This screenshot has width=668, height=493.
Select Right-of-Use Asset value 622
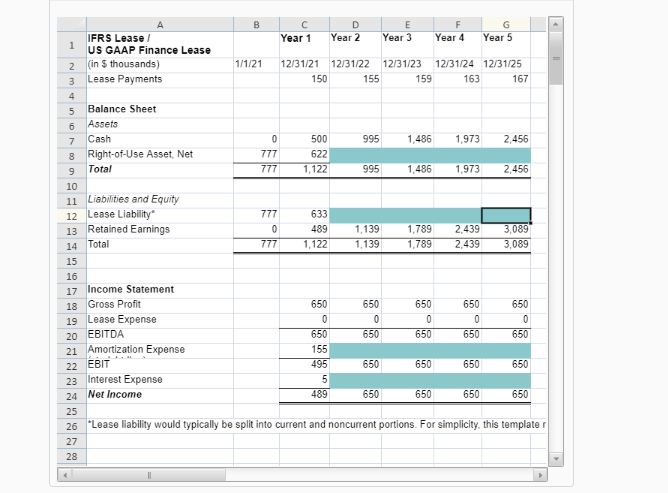tap(304, 155)
